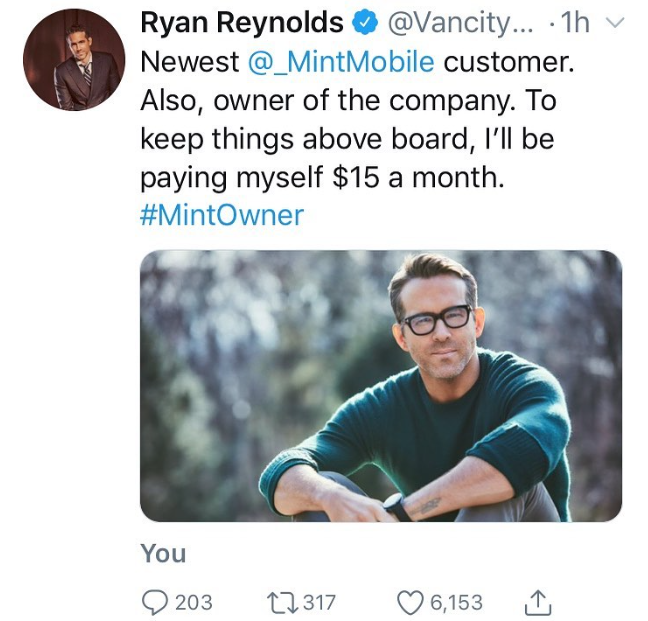Tap the reply speech bubble icon
Image resolution: width=648 pixels, height=621 pixels.
(x=154, y=602)
